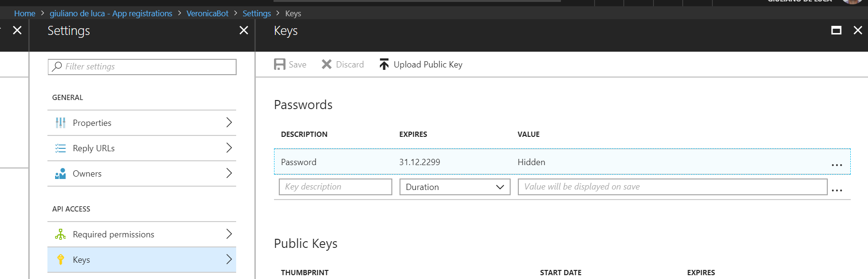Image resolution: width=868 pixels, height=279 pixels.
Task: Click Upload Public Key button
Action: coord(421,65)
